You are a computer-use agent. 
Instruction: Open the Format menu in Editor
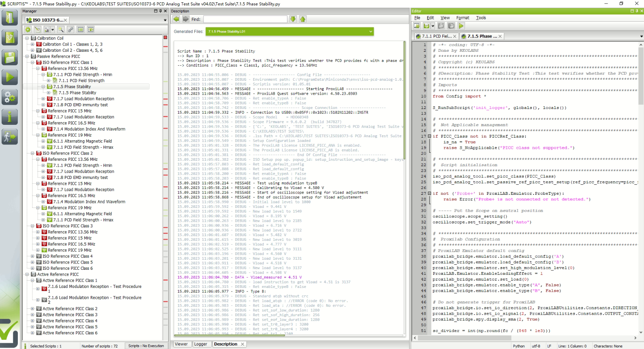pos(462,18)
